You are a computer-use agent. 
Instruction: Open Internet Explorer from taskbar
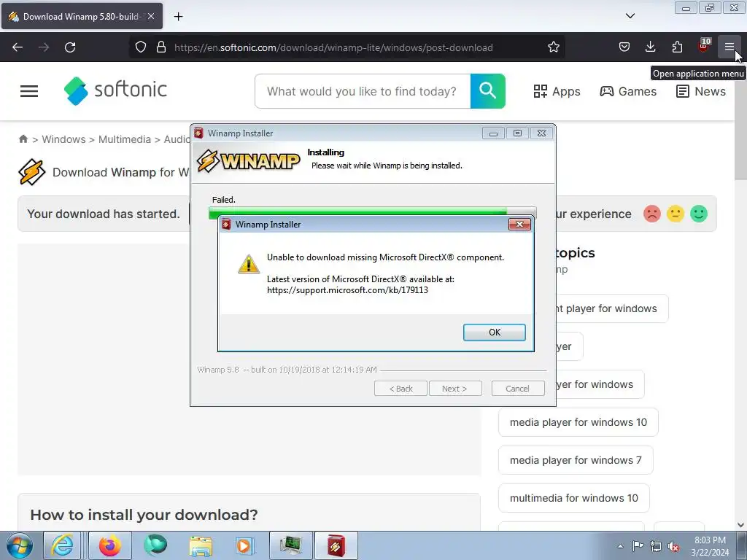tap(63, 545)
